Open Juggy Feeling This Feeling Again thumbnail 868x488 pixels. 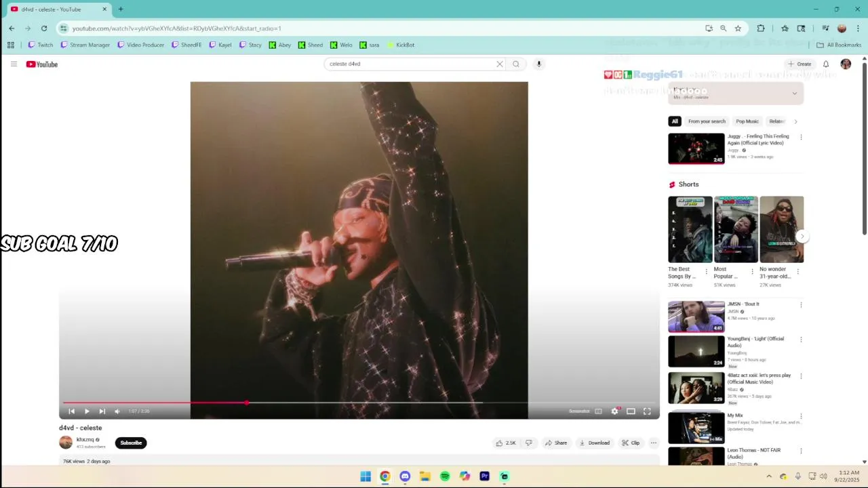tap(696, 148)
